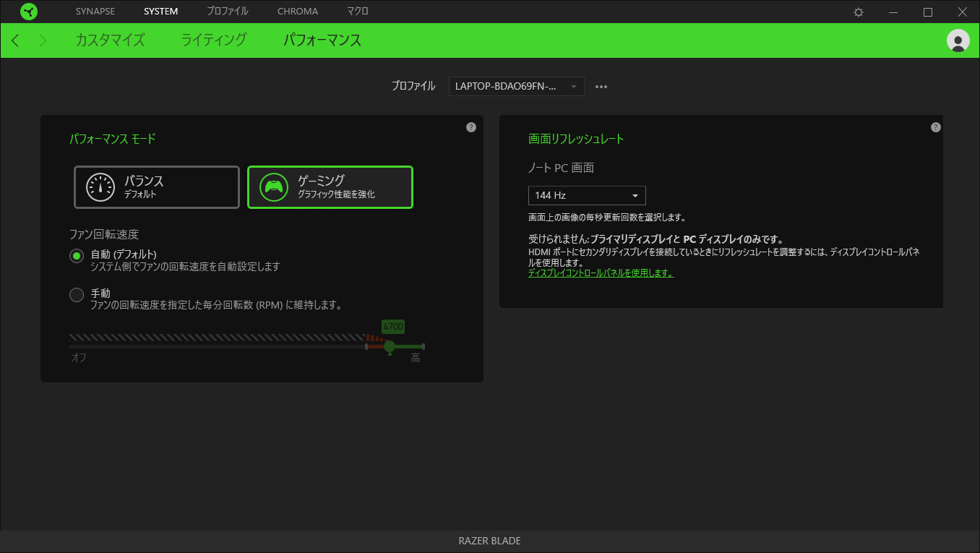Image resolution: width=980 pixels, height=553 pixels.
Task: Open profile options three-dot menu
Action: [x=601, y=87]
